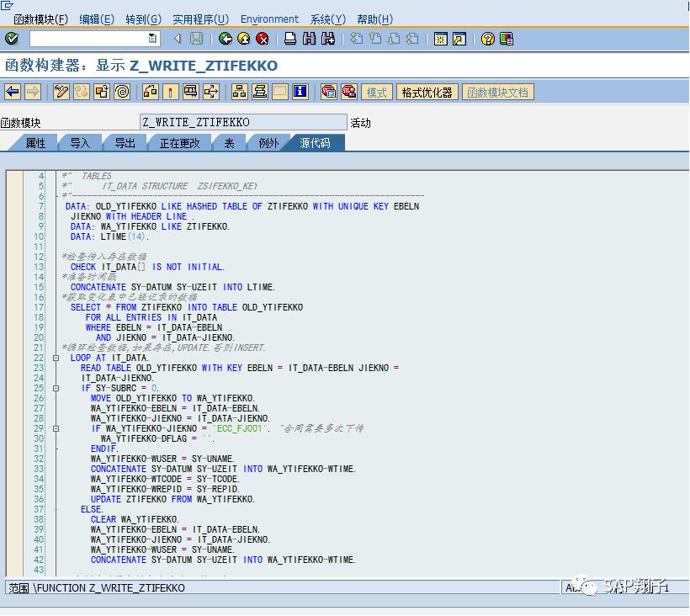Click Find Next binoculars-plus icon
Viewport: 690px width, 616px height.
tap(328, 39)
